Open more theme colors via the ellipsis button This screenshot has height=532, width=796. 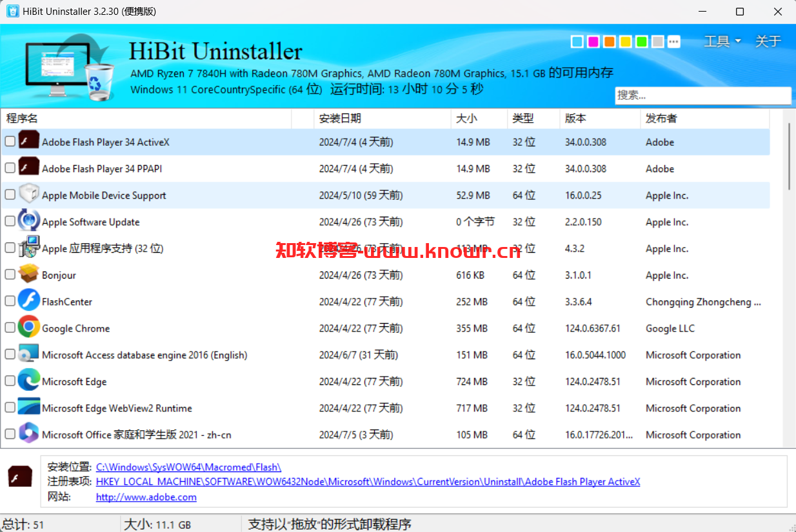click(673, 42)
